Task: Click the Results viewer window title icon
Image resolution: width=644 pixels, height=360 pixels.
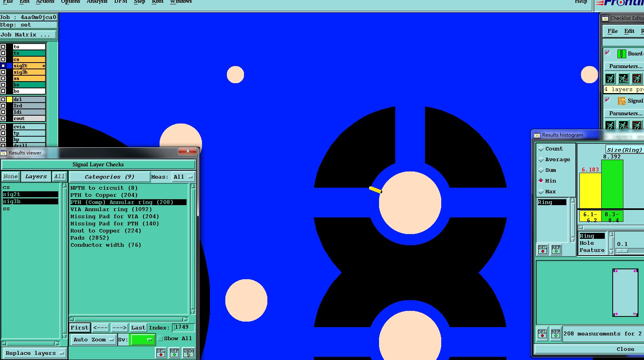Action: pos(4,153)
